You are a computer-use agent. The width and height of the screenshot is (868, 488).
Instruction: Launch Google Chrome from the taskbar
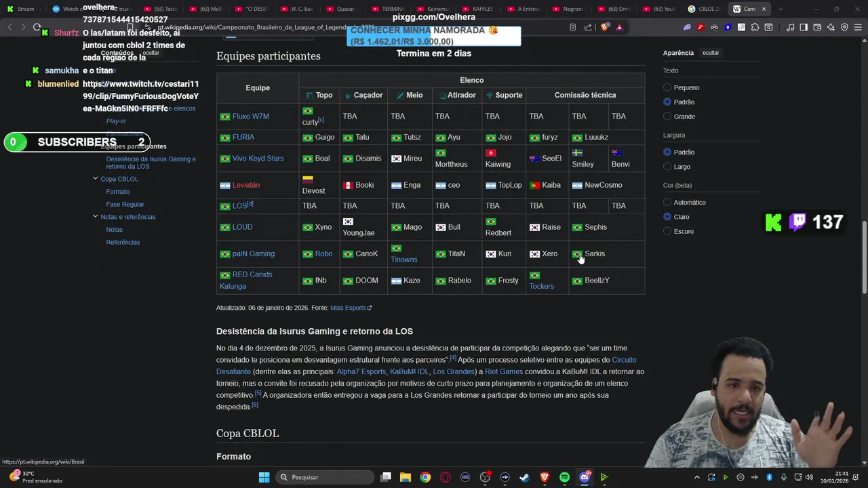point(425,477)
